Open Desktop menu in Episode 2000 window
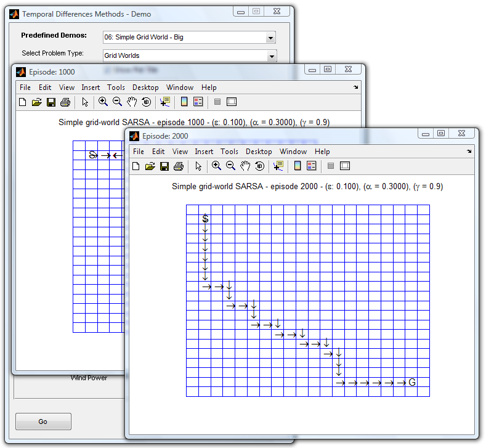This screenshot has width=486, height=448. coord(259,152)
